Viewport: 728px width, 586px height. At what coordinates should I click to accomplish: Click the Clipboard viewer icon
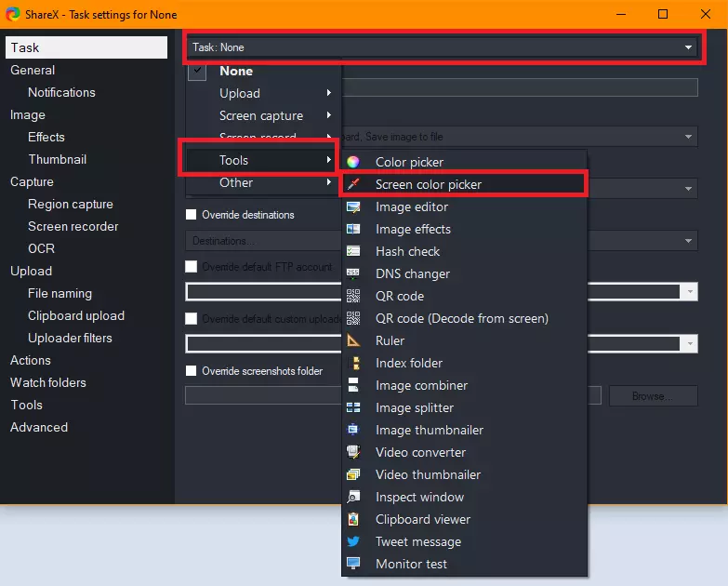(353, 519)
